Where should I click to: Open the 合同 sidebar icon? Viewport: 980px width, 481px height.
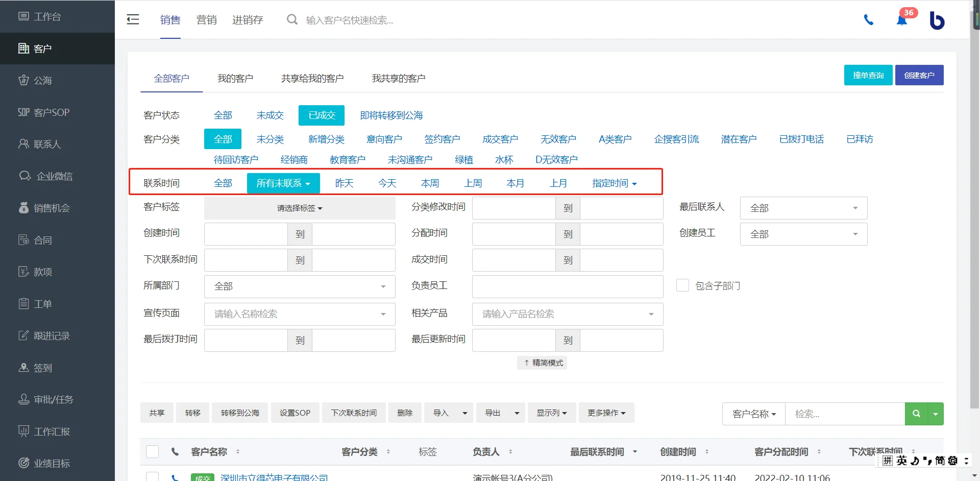[23, 240]
